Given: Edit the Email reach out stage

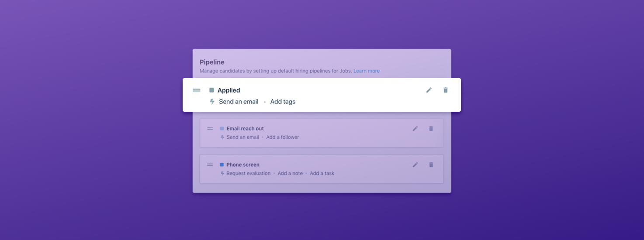Looking at the screenshot, I should click(415, 129).
